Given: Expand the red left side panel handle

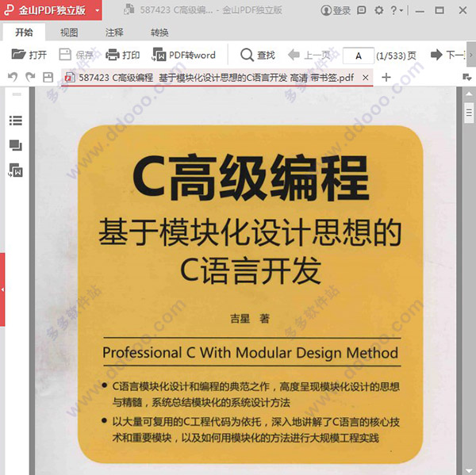Looking at the screenshot, I should [2, 289].
